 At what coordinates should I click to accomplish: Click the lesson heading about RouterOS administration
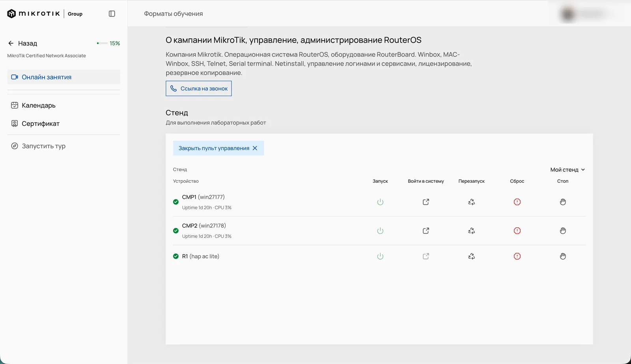(x=293, y=40)
